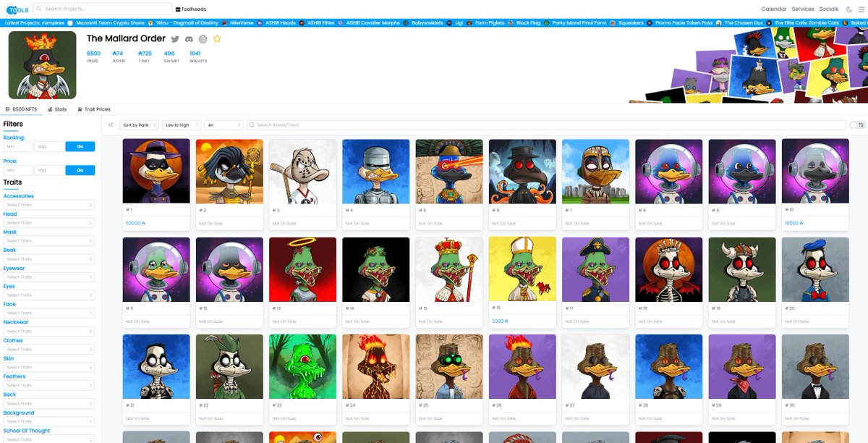Expand the Background trait selector
Screen dimensions: 868x443
point(49,421)
